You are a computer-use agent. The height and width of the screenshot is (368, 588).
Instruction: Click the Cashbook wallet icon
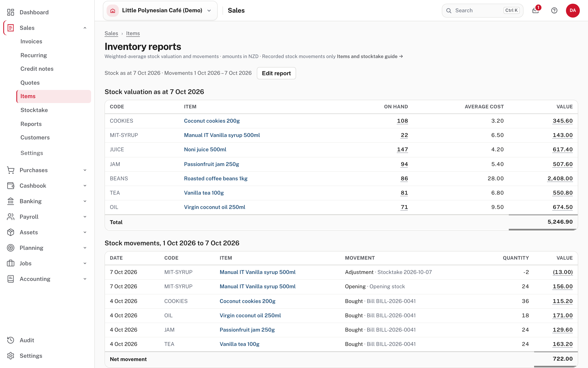click(x=10, y=186)
